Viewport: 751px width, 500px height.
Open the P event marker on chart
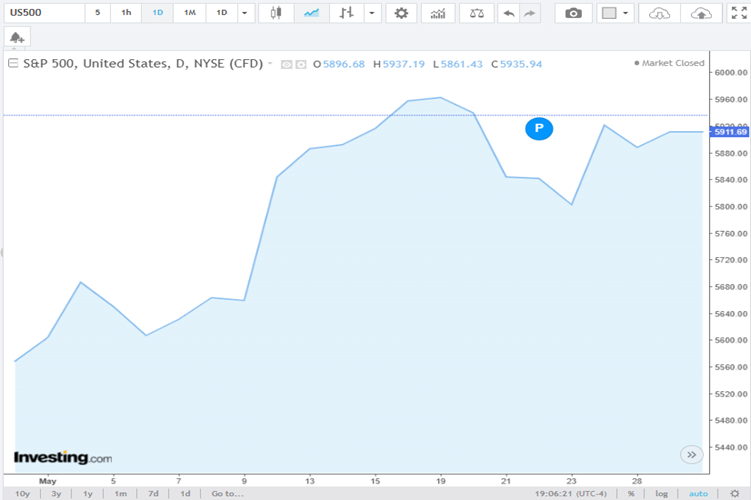pyautogui.click(x=539, y=128)
